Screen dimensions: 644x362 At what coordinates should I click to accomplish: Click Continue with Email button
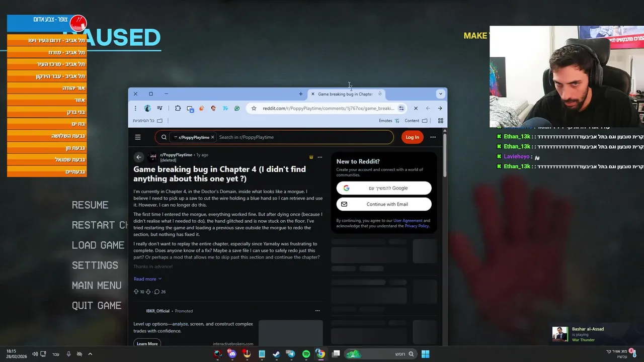click(384, 204)
